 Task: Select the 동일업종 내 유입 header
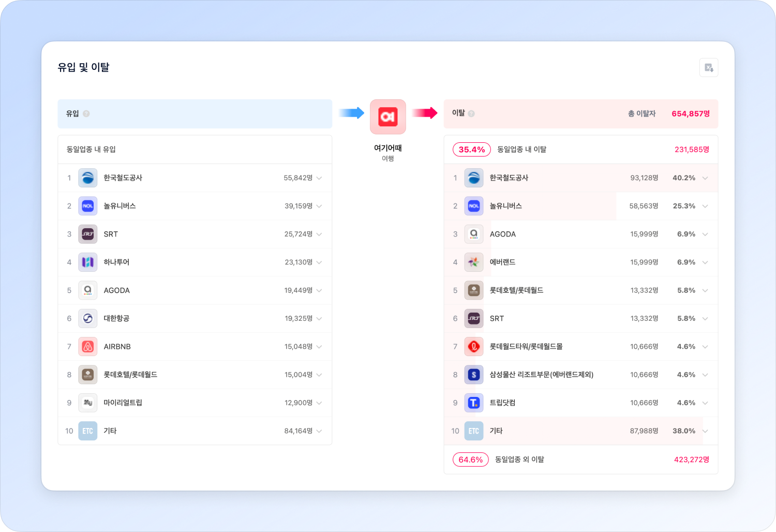pyautogui.click(x=91, y=150)
